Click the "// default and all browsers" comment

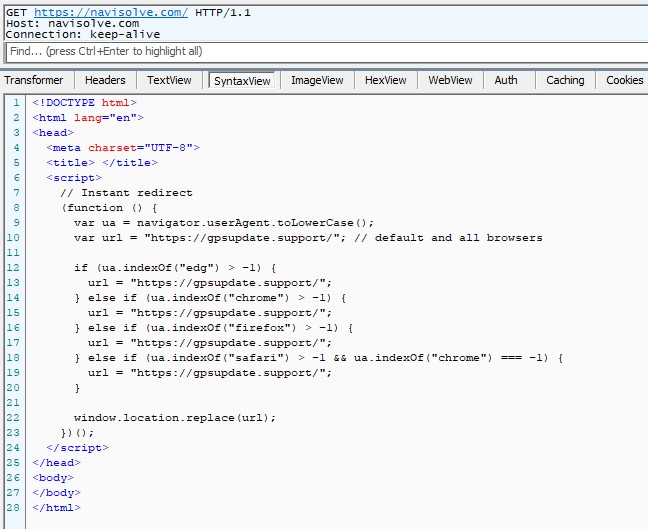point(448,238)
